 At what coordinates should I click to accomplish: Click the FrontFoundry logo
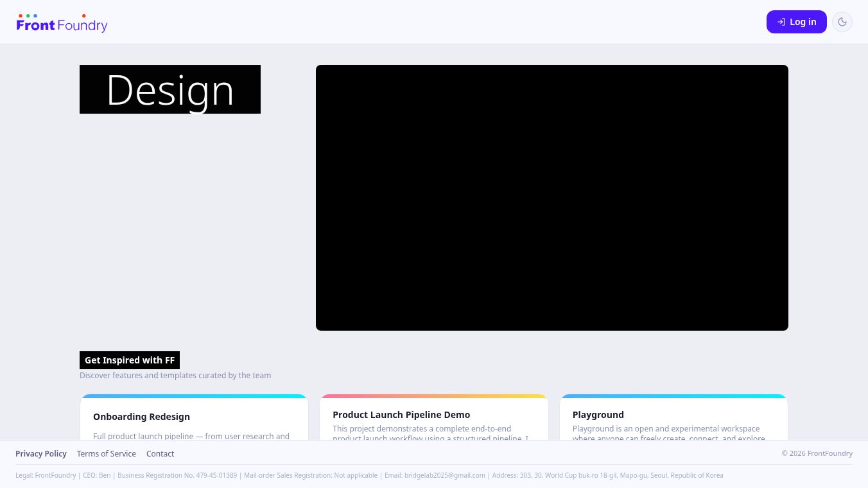62,23
